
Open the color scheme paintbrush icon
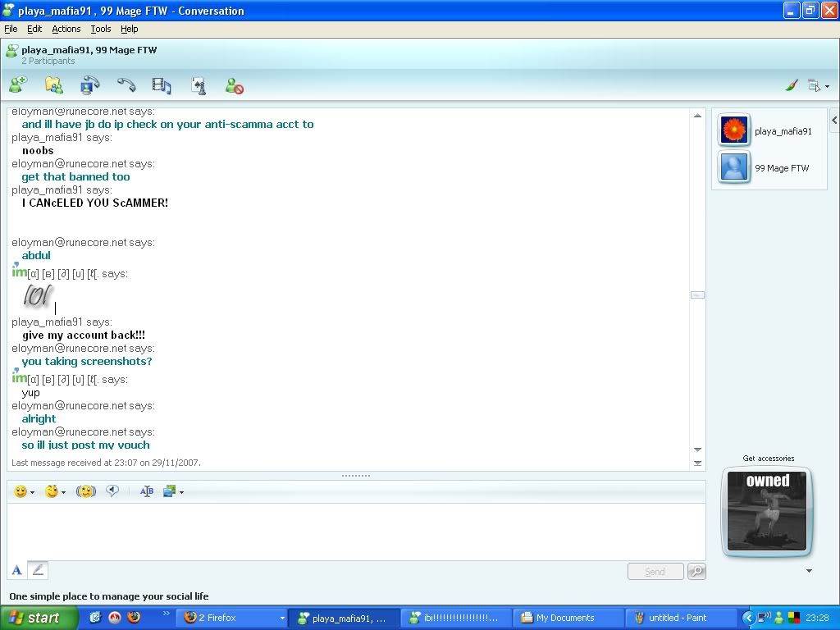tap(792, 85)
